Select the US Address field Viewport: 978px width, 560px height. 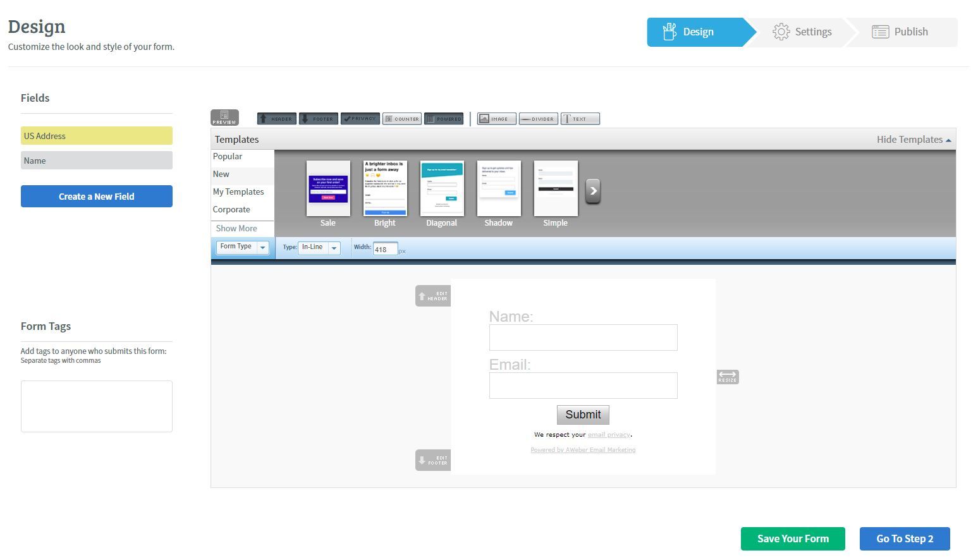pos(97,136)
